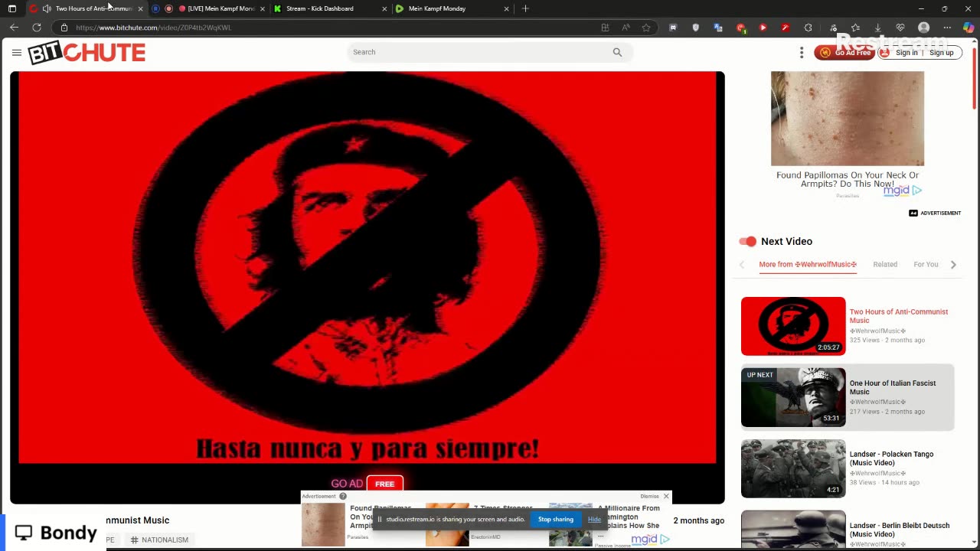Close the bottom advertisement with X
The width and height of the screenshot is (980, 551).
[x=666, y=496]
